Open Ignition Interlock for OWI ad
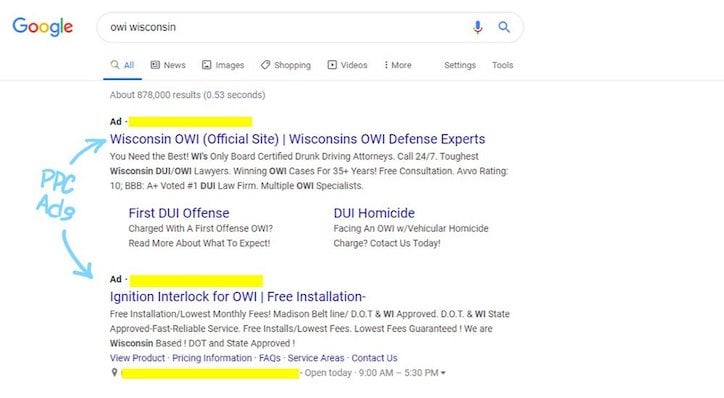Image resolution: width=724 pixels, height=398 pixels. (238, 296)
